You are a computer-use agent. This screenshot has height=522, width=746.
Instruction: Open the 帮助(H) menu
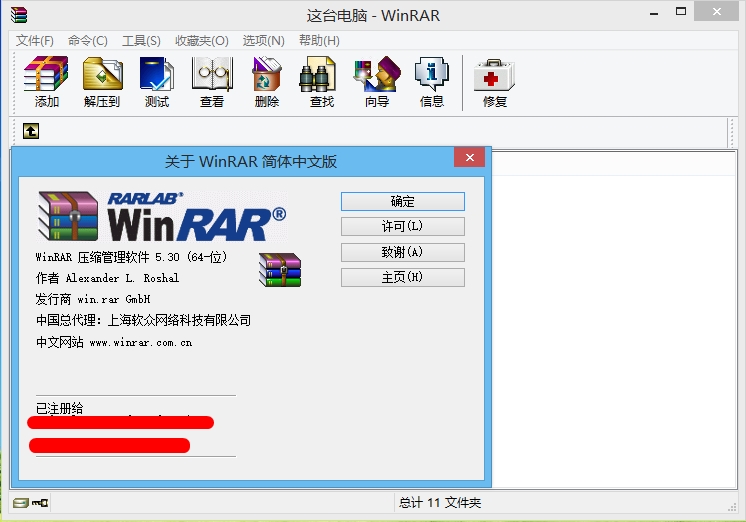point(319,41)
